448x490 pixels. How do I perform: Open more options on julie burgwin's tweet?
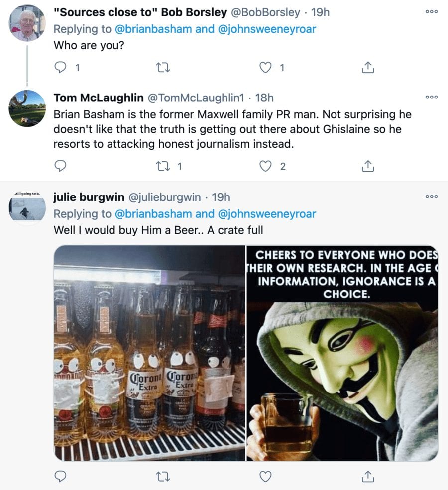point(431,197)
